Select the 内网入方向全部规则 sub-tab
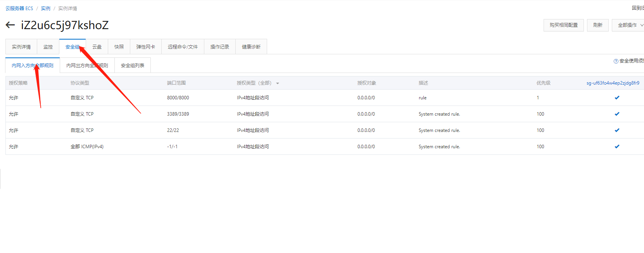 click(33, 66)
